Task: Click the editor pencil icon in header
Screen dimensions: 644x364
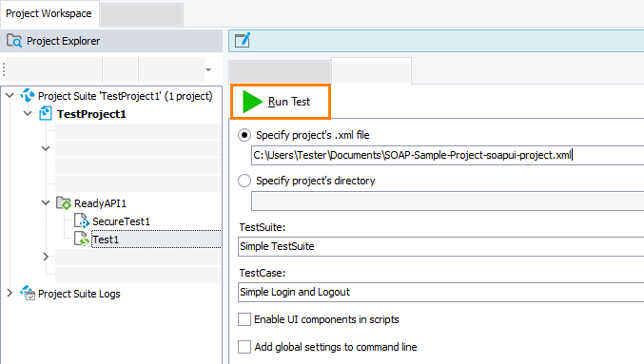Action: 243,40
